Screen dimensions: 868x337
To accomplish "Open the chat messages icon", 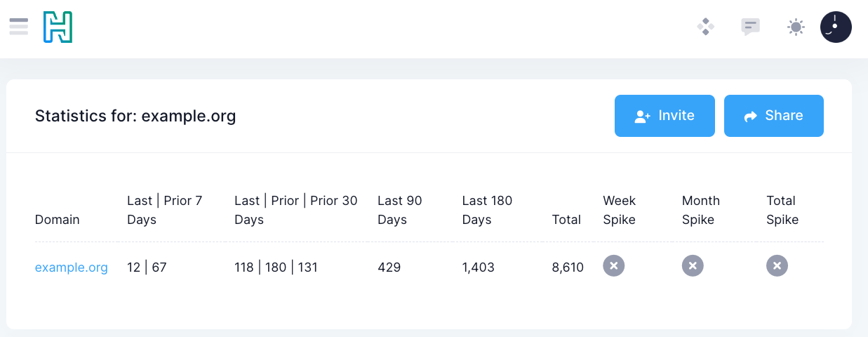I will point(750,27).
